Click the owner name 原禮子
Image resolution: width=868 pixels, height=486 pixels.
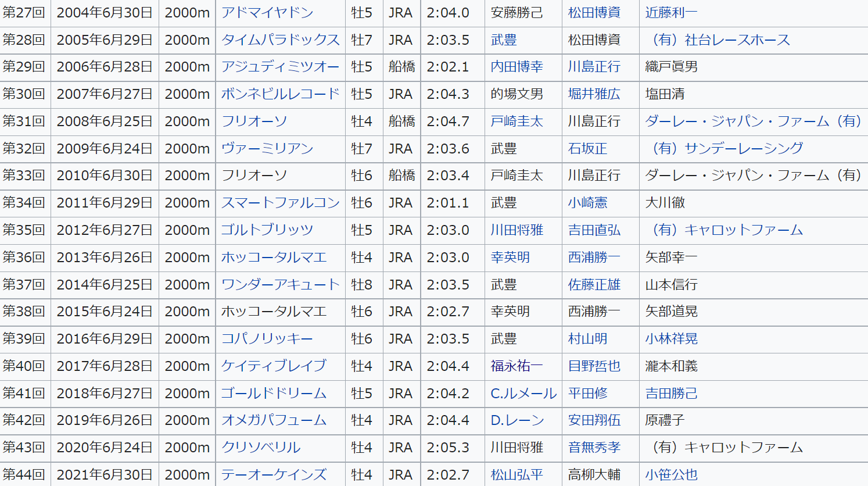pyautogui.click(x=665, y=420)
